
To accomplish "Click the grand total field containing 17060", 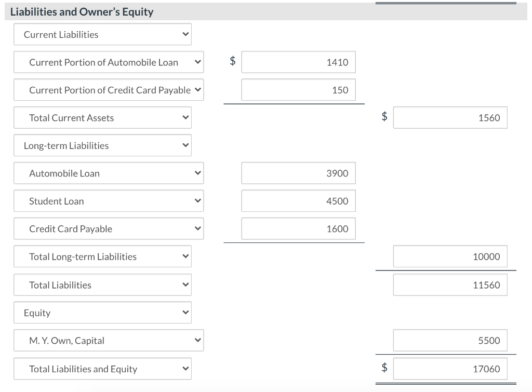I will 450,369.
